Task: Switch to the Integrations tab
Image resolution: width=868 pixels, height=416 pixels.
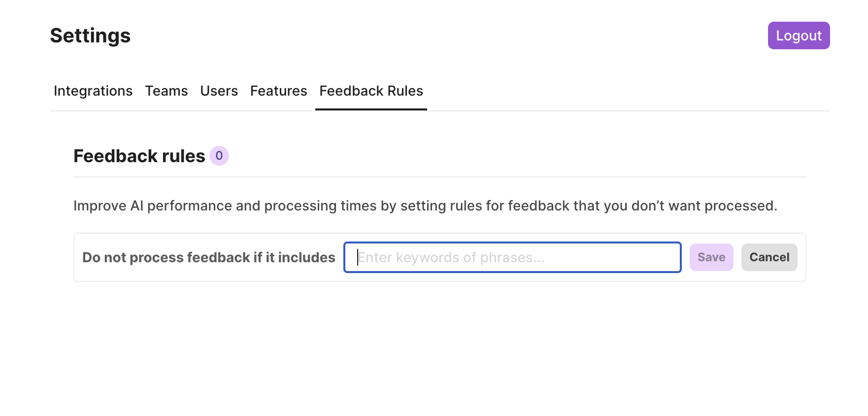Action: 93,91
